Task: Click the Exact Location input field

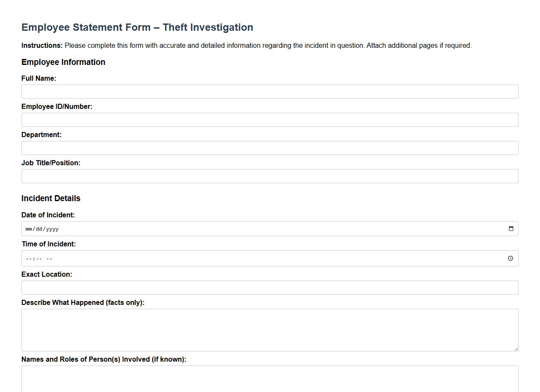Action: coord(269,287)
